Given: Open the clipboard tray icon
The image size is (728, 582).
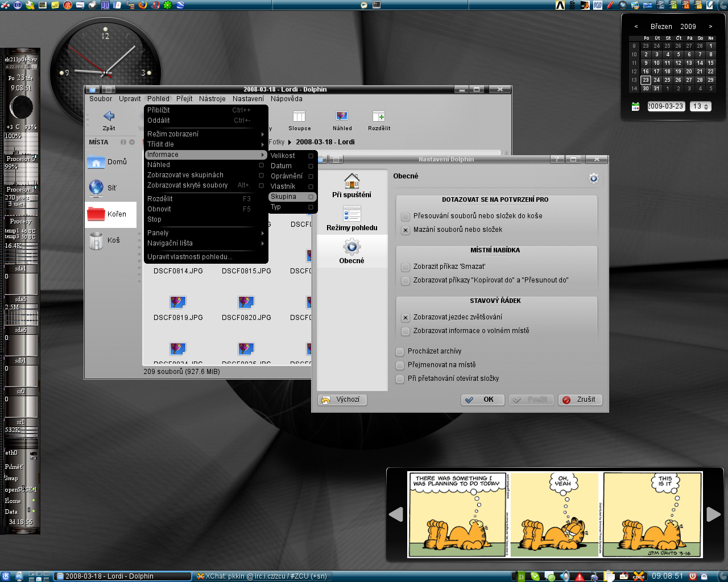Looking at the screenshot, I should 609,576.
